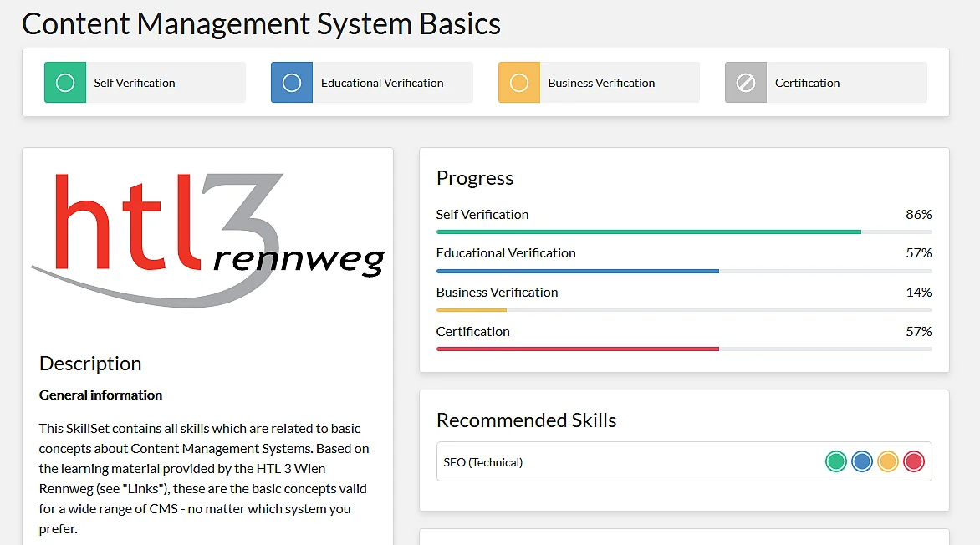The width and height of the screenshot is (980, 545).
Task: Open the Educational Verification label at top
Action: tap(382, 83)
